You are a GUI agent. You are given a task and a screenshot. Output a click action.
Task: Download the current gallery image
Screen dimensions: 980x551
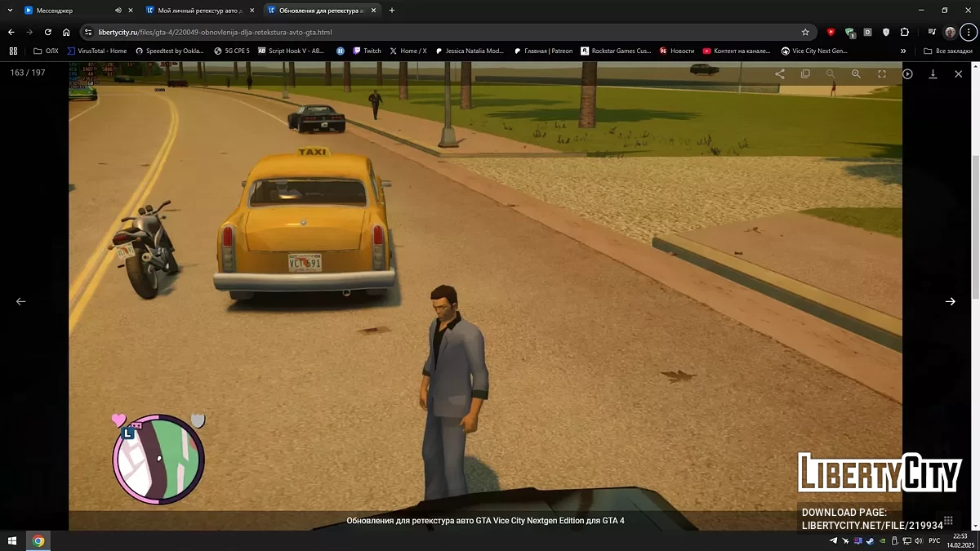click(x=933, y=73)
